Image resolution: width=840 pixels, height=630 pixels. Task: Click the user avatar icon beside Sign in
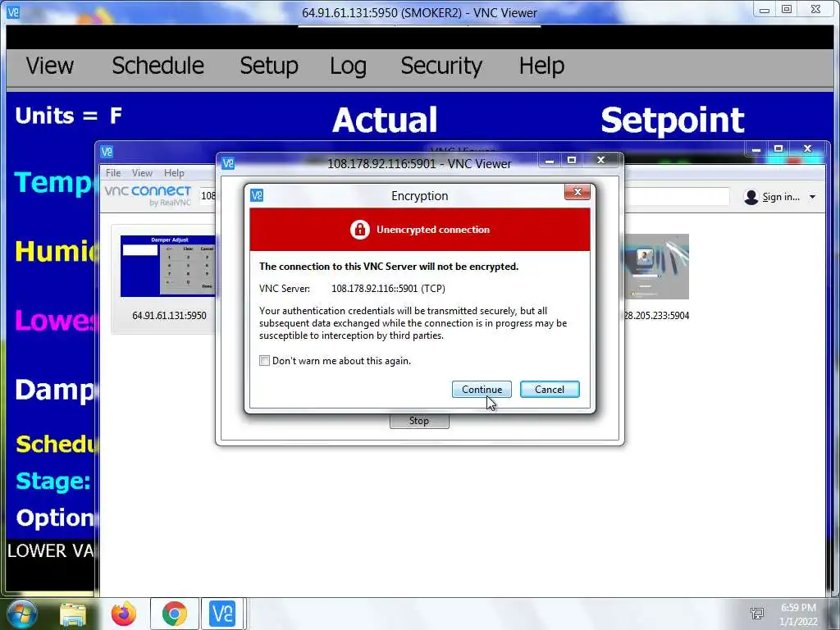click(x=751, y=197)
